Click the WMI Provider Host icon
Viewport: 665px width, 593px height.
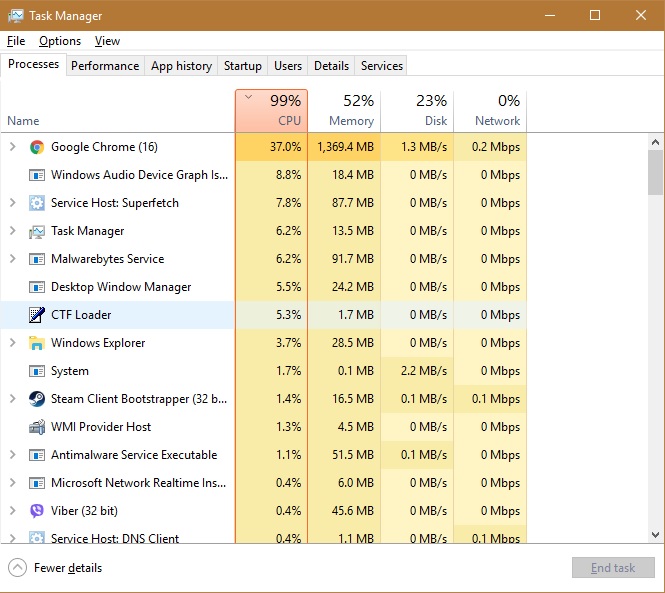pos(37,427)
